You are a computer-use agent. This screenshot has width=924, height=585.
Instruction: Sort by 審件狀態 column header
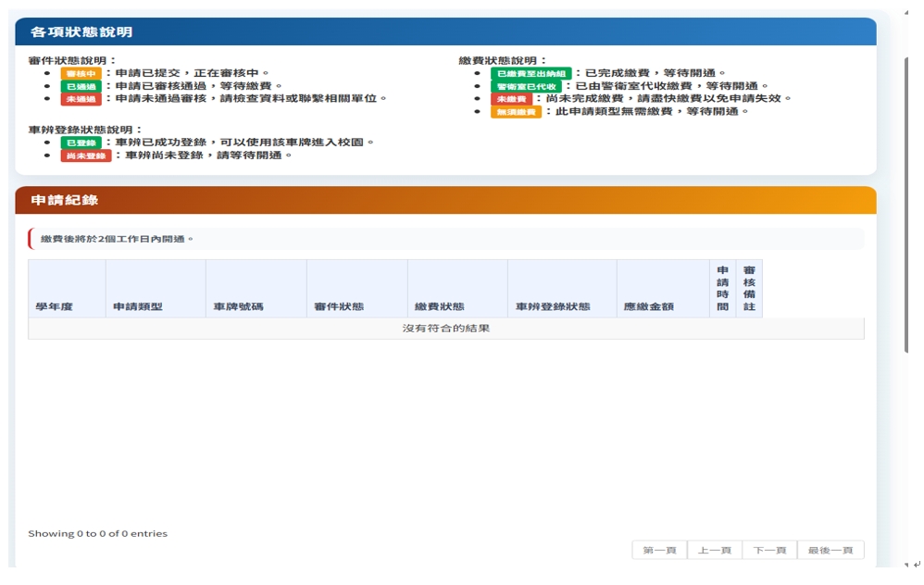[357, 289]
